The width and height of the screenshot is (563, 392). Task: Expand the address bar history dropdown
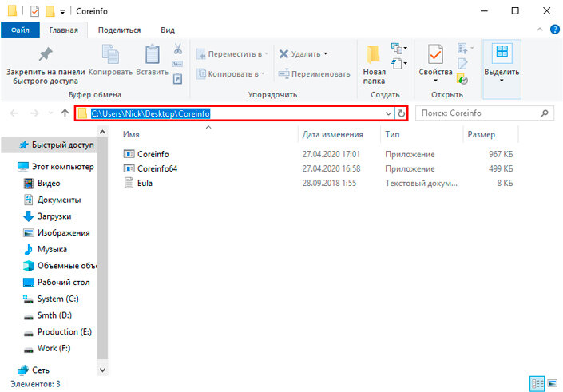click(388, 113)
